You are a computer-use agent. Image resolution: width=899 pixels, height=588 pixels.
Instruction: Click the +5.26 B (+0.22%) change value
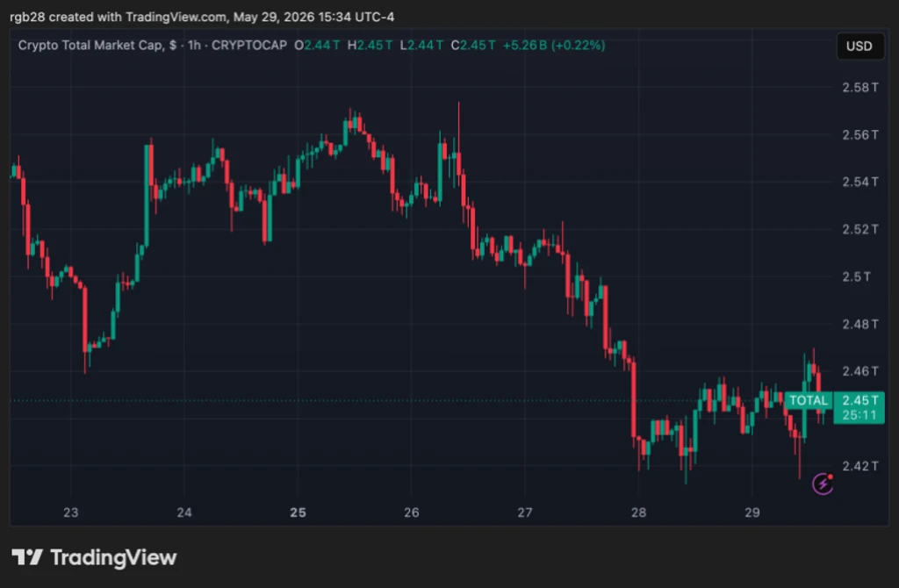coord(554,46)
